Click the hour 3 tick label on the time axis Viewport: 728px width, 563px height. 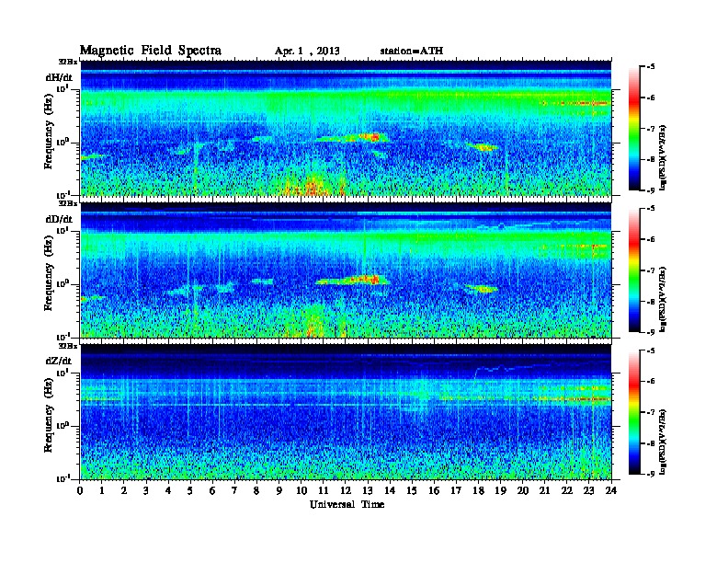pos(146,490)
